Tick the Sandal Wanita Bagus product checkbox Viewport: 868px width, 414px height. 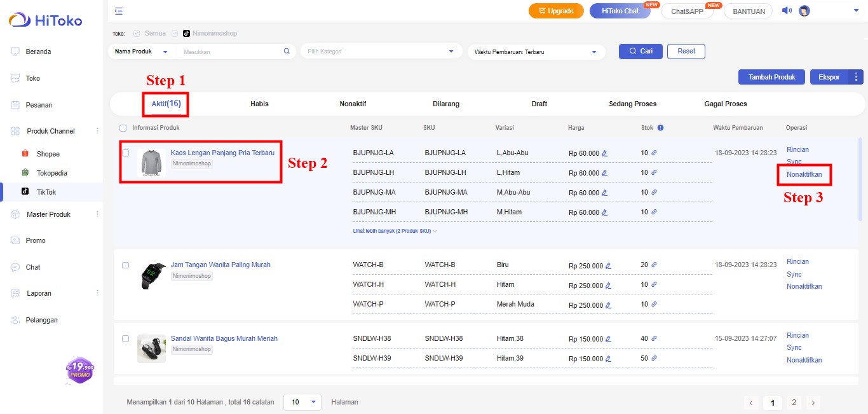click(126, 339)
